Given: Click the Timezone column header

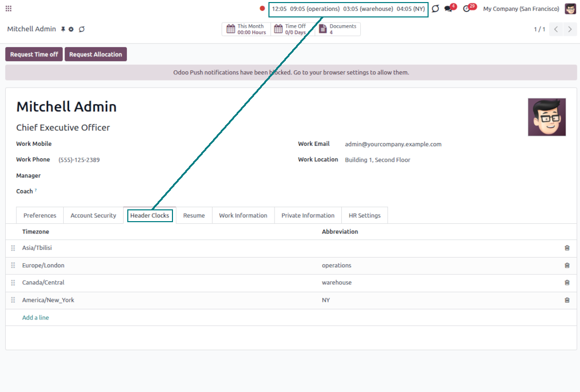Looking at the screenshot, I should pyautogui.click(x=35, y=231).
